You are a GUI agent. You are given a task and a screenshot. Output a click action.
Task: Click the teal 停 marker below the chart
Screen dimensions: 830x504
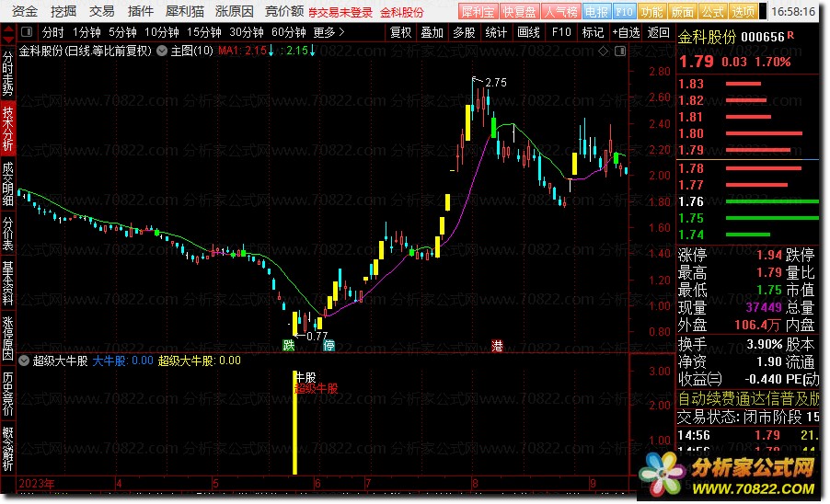(x=329, y=345)
